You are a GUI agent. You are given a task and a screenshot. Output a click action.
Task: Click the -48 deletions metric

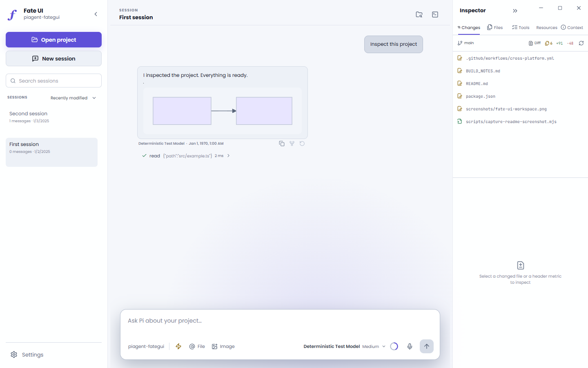coord(570,43)
